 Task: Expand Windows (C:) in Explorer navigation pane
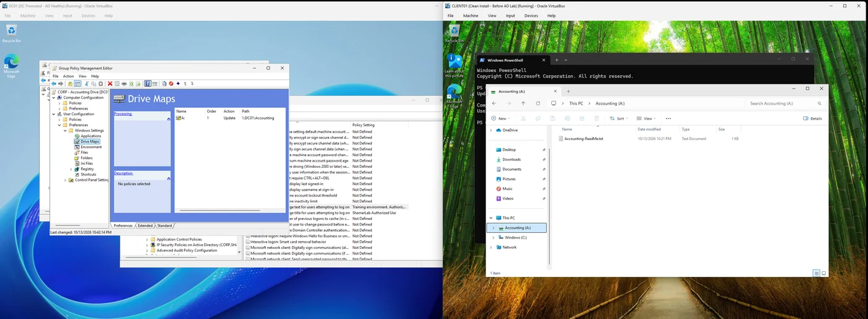494,237
